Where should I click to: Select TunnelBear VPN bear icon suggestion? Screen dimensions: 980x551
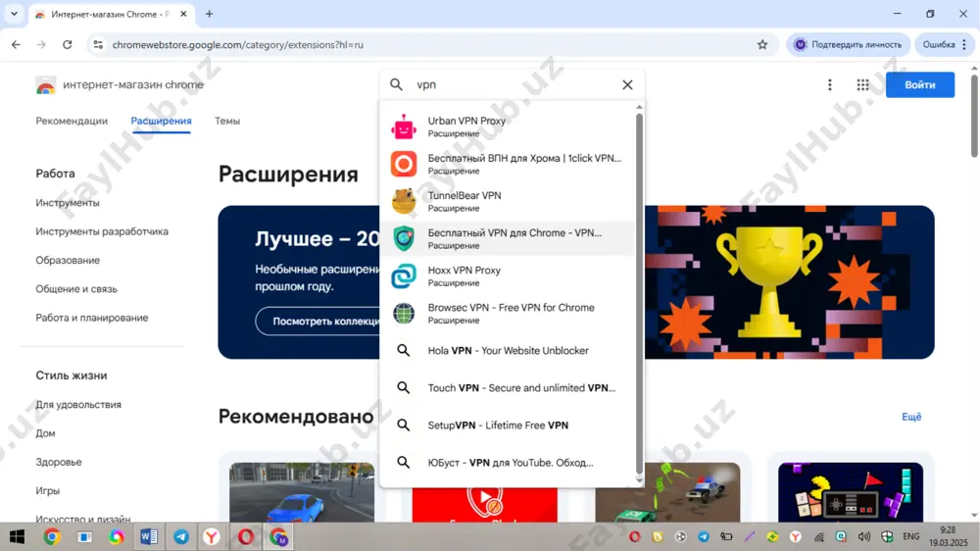pyautogui.click(x=508, y=201)
